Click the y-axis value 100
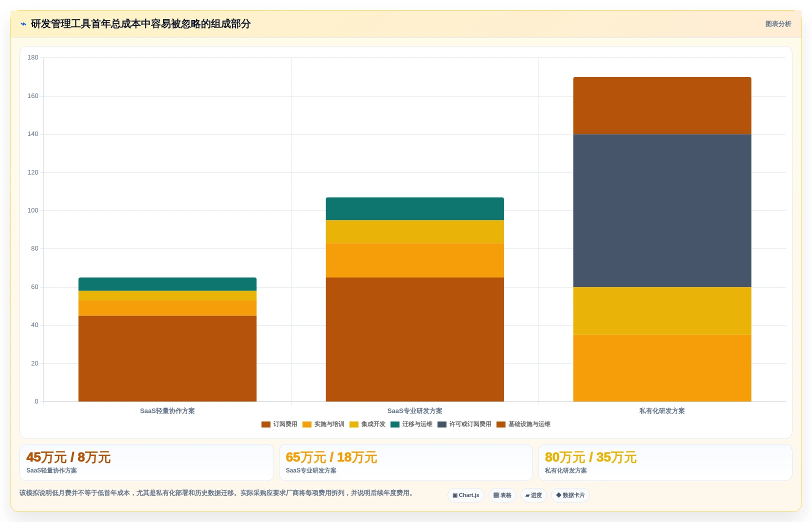 coord(33,210)
